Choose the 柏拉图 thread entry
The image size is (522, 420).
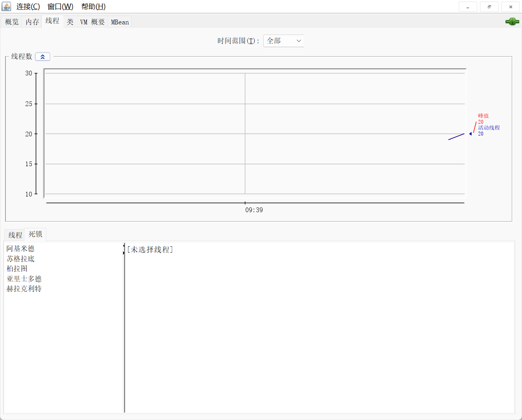17,269
